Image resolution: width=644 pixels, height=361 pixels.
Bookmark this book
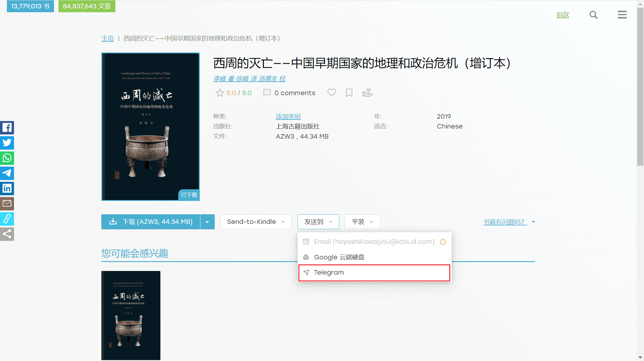click(349, 93)
